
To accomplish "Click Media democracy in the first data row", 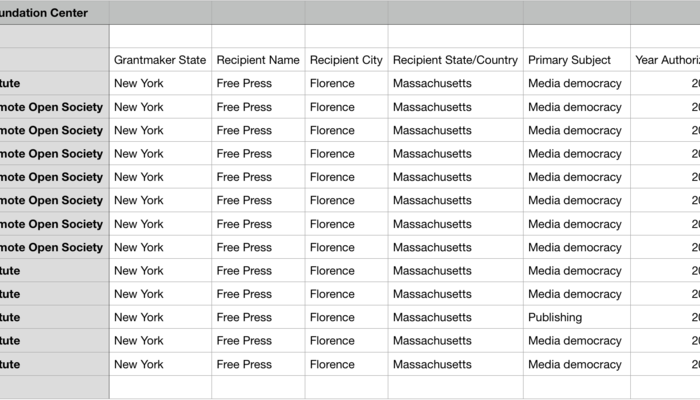I will pos(575,83).
